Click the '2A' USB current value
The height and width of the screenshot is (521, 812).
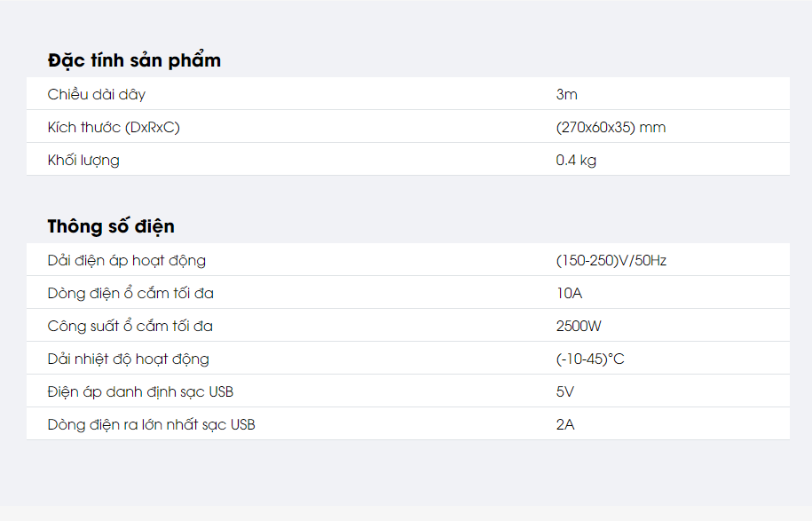point(565,424)
